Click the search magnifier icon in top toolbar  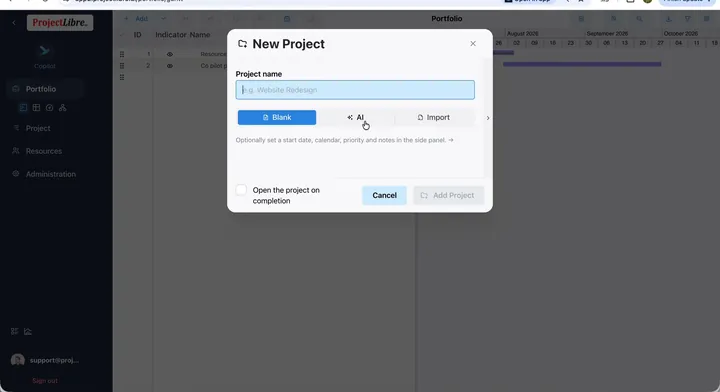click(x=639, y=19)
